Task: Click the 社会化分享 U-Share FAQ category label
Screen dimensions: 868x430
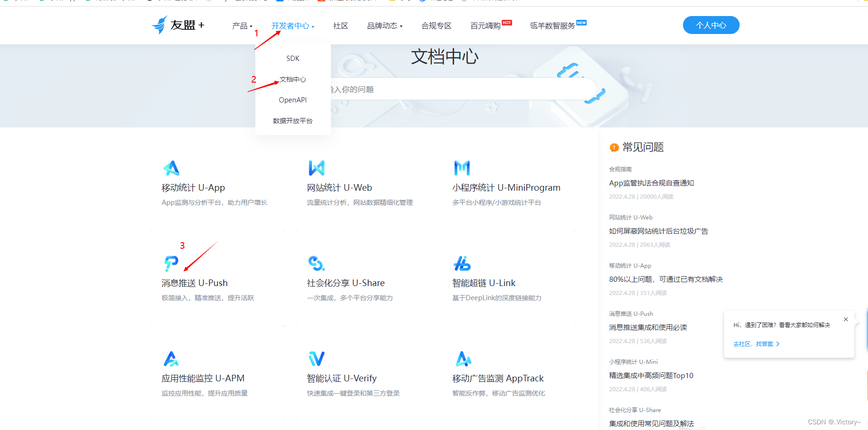Action: tap(635, 410)
